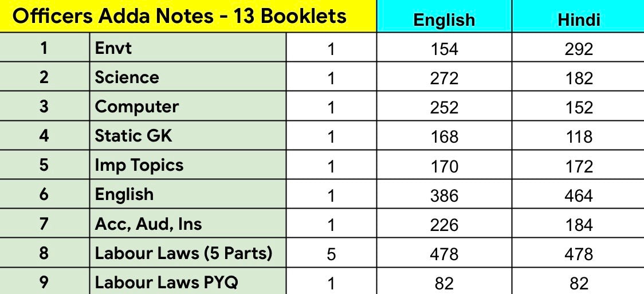Image resolution: width=644 pixels, height=294 pixels.
Task: Select serial number 7 cell
Action: click(x=44, y=224)
